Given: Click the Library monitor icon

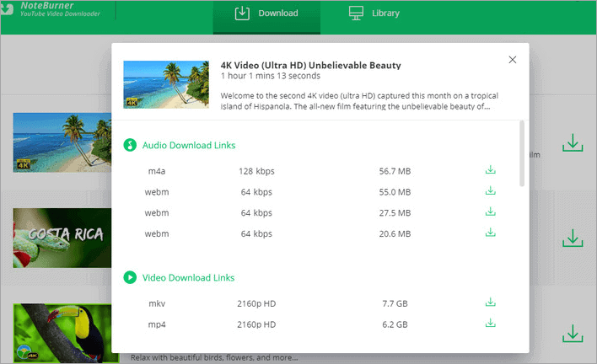Looking at the screenshot, I should (356, 13).
